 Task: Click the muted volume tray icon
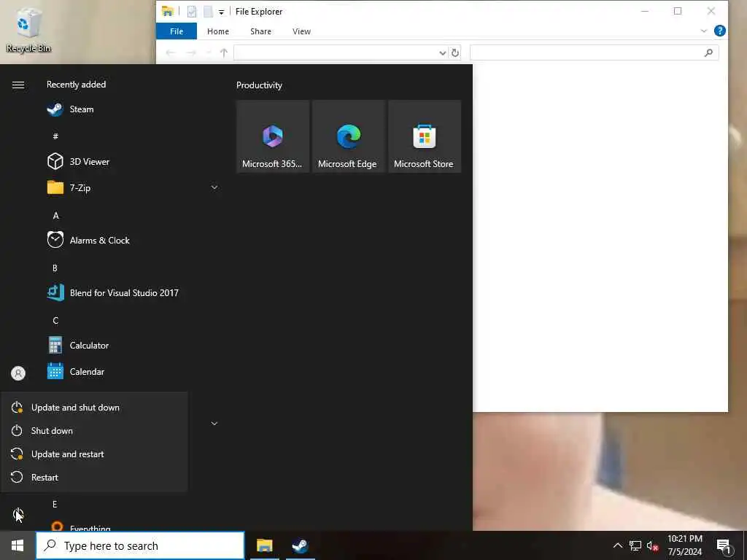click(652, 545)
